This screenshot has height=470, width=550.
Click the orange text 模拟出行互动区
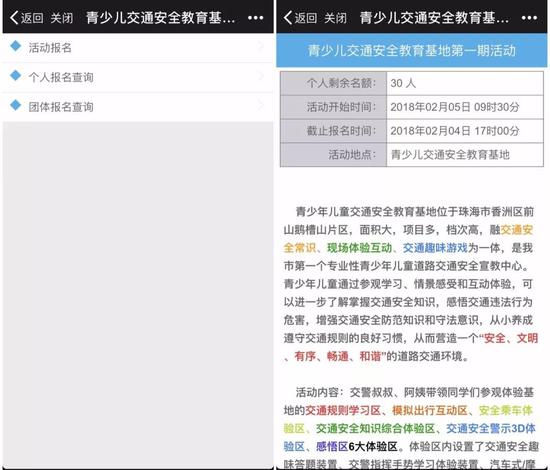[x=430, y=410]
